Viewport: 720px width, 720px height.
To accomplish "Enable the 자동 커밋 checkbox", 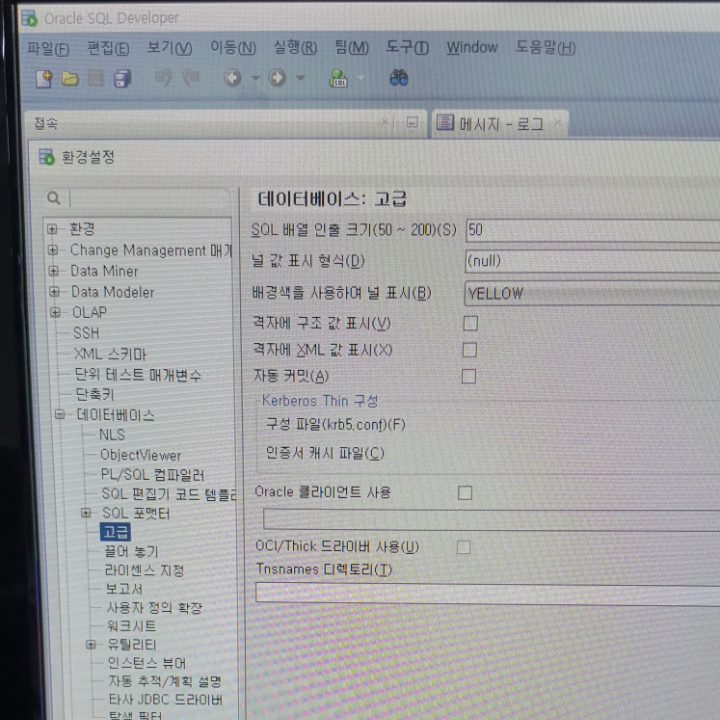I will (468, 377).
